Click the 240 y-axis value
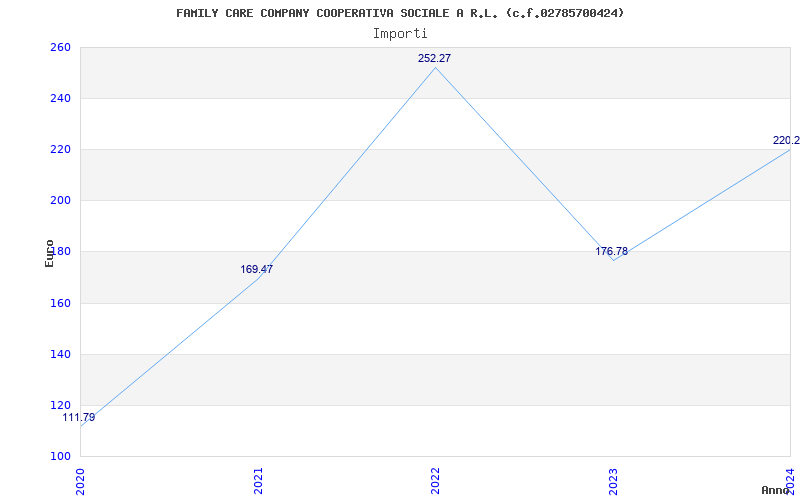 point(60,98)
